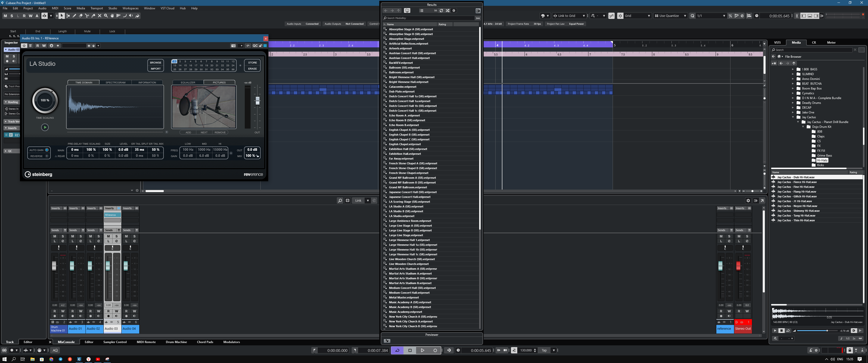Select Jay Cactus - Fierce Hi-Hat.wav file
The image size is (868, 363).
(x=797, y=182)
